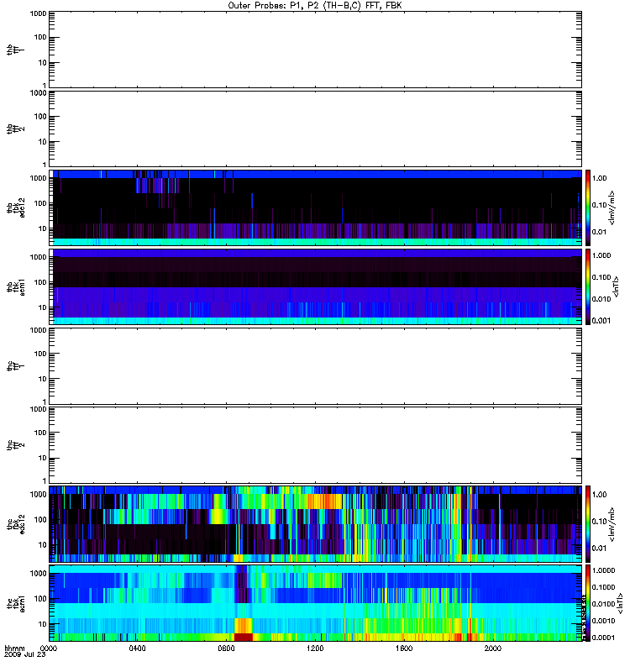This screenshot has width=630, height=672.
Task: Click the red-orange band in thc fbk edc12 spectrogram
Action: pyautogui.click(x=324, y=501)
